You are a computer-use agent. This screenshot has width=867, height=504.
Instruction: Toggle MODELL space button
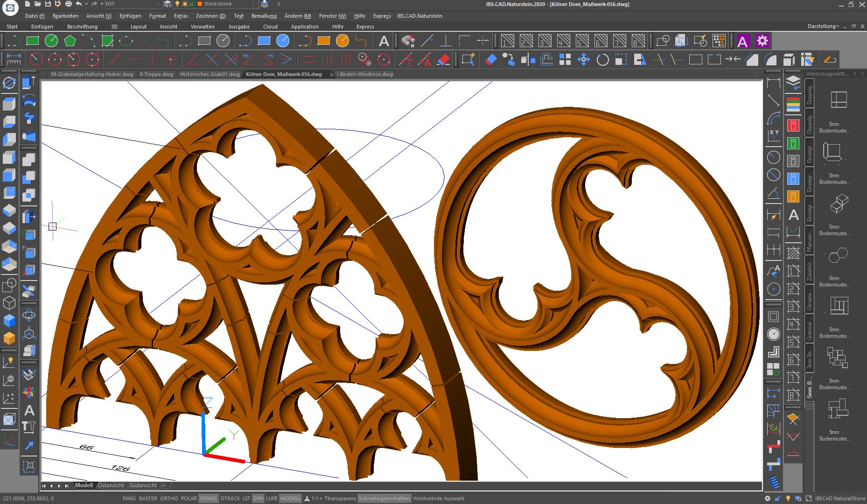[x=290, y=498]
